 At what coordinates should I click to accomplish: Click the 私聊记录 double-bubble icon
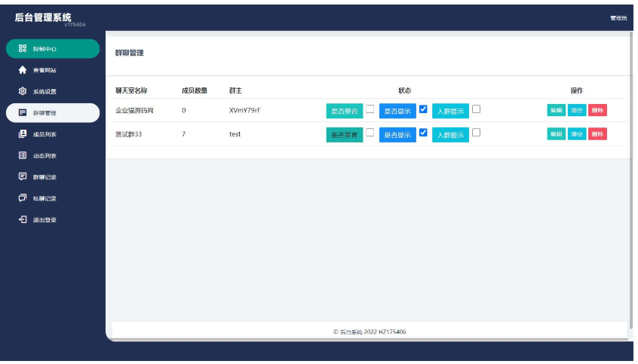coord(23,198)
